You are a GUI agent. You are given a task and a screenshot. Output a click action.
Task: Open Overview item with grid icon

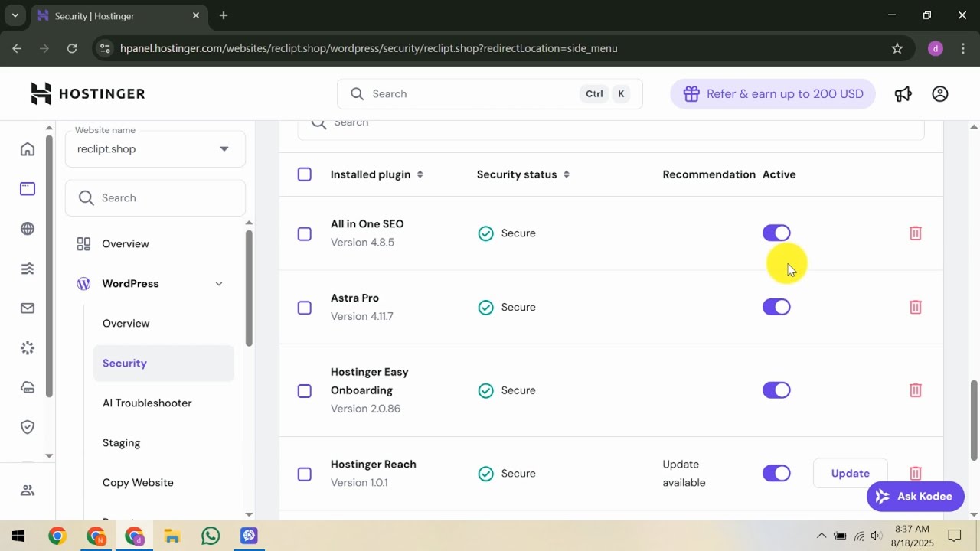pyautogui.click(x=126, y=244)
